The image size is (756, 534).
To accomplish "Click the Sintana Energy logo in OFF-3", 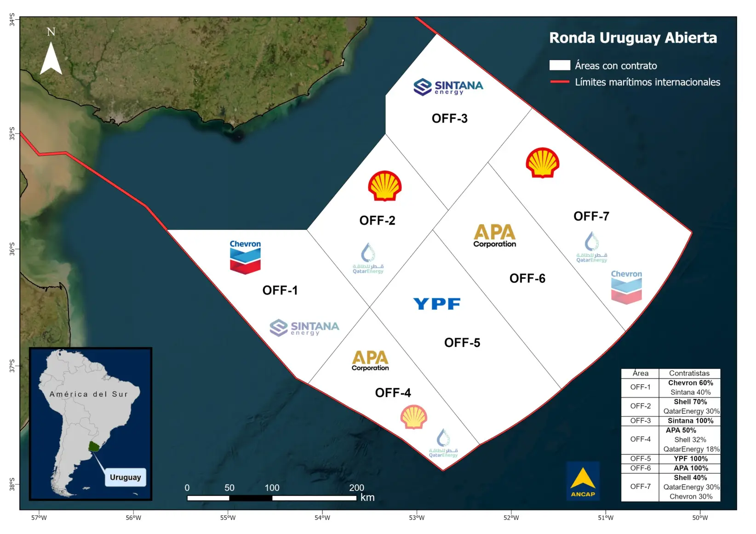I will (x=448, y=87).
